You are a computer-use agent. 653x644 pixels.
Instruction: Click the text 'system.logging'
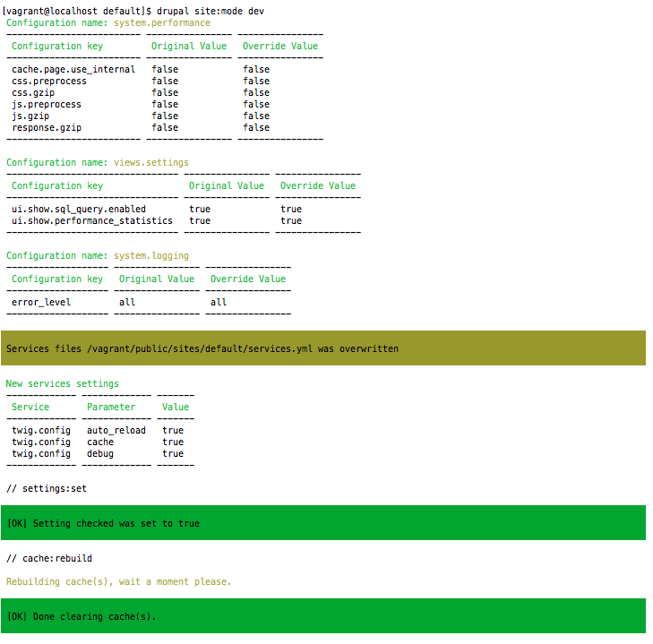[151, 256]
